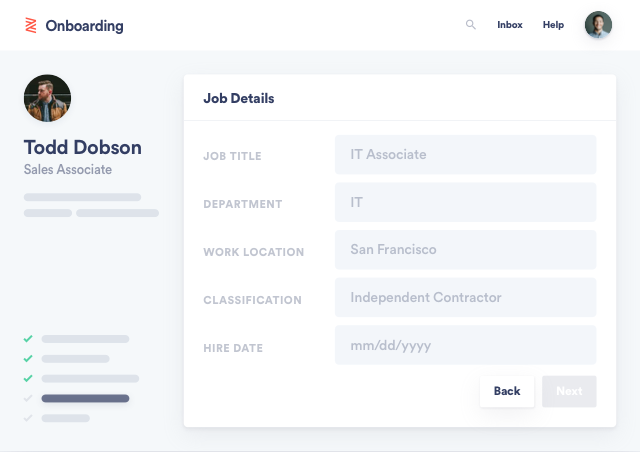
Task: Click Todd Dobson's profile photo
Action: [x=47, y=98]
